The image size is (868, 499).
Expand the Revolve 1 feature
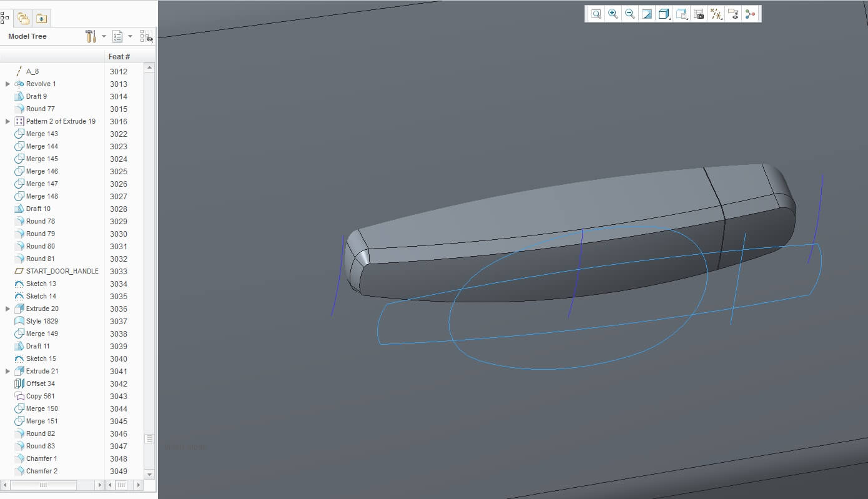point(7,84)
